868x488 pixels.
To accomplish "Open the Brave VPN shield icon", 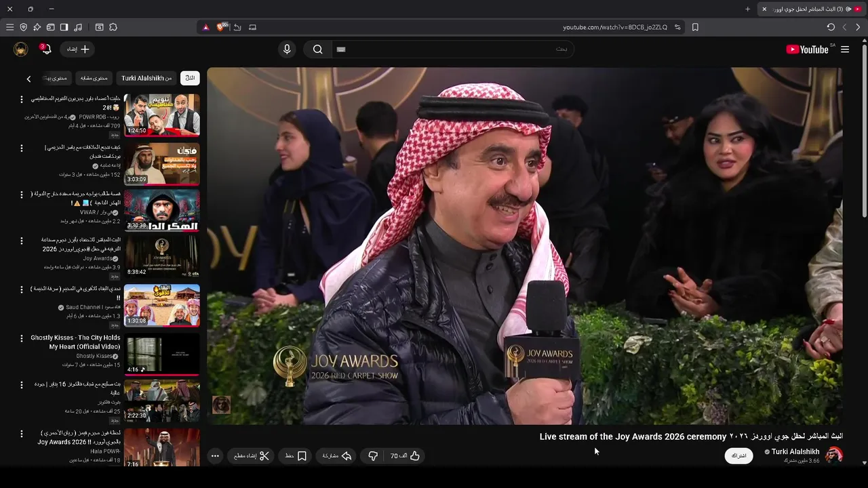I will pos(23,27).
